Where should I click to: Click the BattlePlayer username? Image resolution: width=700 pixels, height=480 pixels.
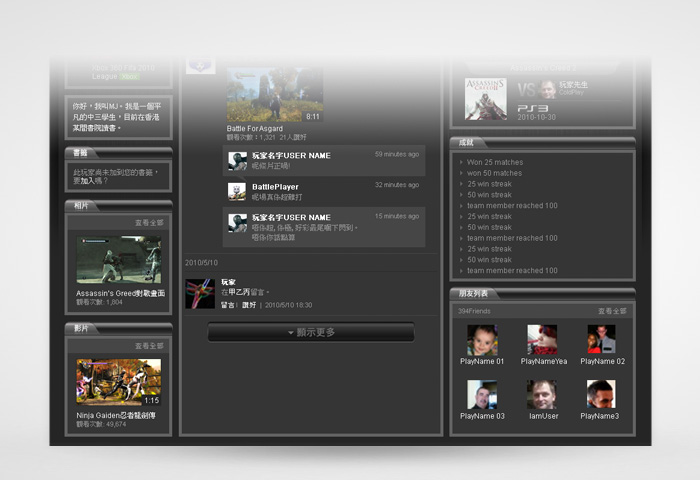pyautogui.click(x=275, y=187)
